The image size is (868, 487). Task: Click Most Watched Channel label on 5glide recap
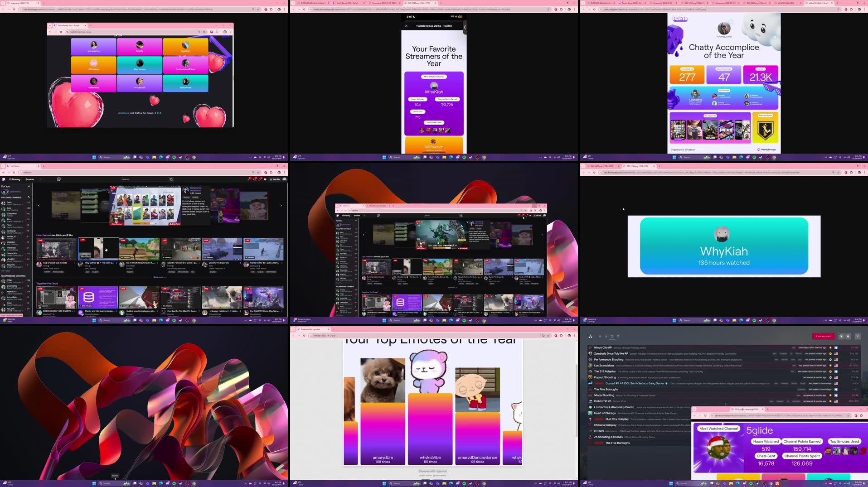(x=719, y=429)
